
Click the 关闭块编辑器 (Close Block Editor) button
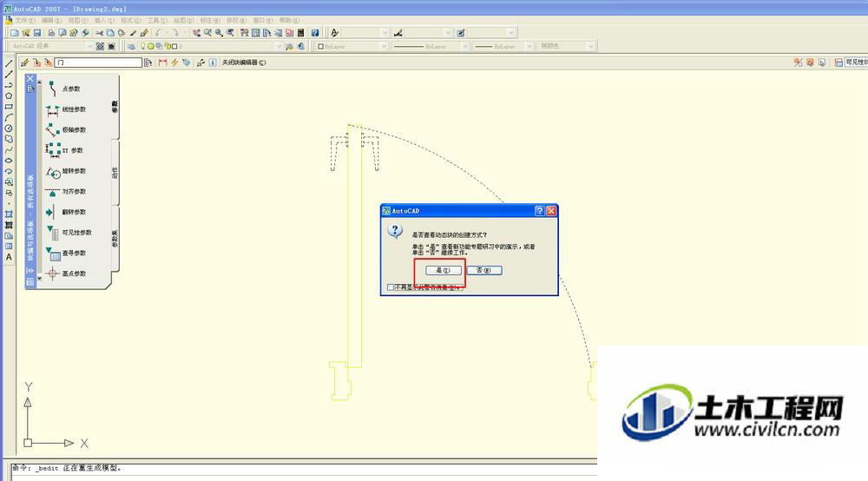pos(244,63)
